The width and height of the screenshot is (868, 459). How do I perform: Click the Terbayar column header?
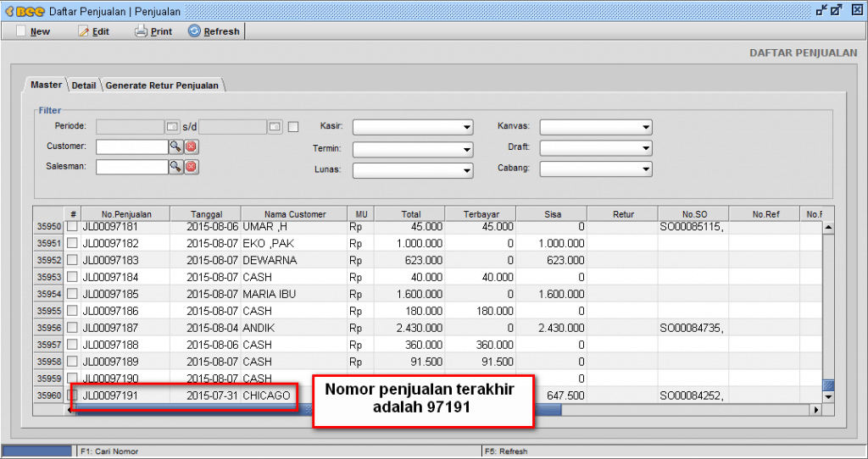(x=481, y=214)
